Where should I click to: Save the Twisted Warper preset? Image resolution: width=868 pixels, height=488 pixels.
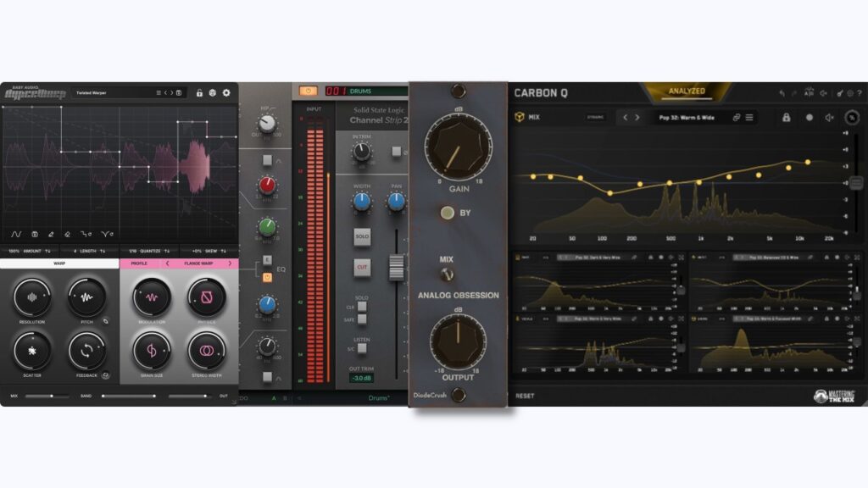pyautogui.click(x=179, y=93)
